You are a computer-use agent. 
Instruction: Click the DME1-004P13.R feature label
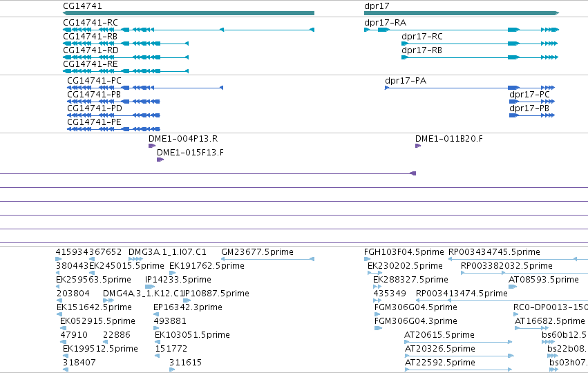[x=183, y=139]
